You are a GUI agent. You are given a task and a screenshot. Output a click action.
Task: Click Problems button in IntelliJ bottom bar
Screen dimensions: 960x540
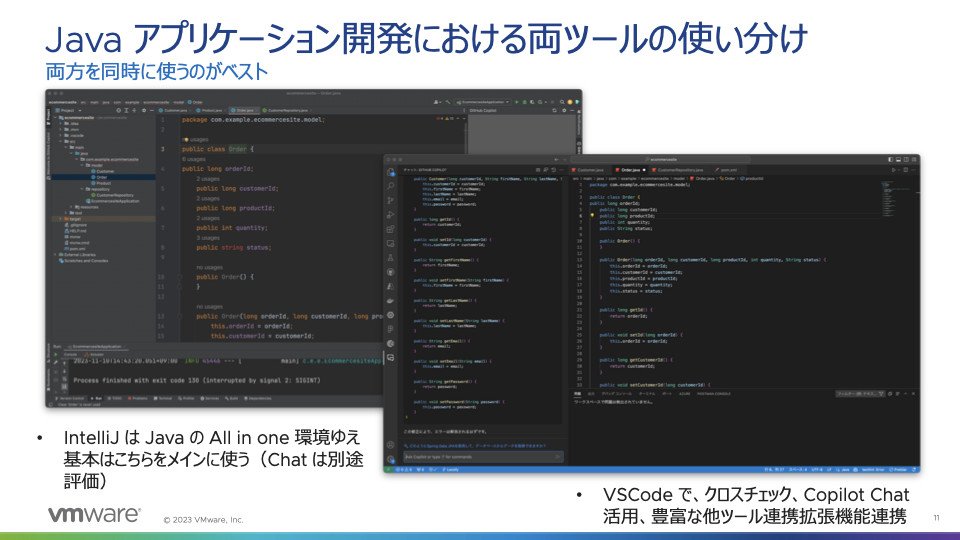click(x=138, y=399)
